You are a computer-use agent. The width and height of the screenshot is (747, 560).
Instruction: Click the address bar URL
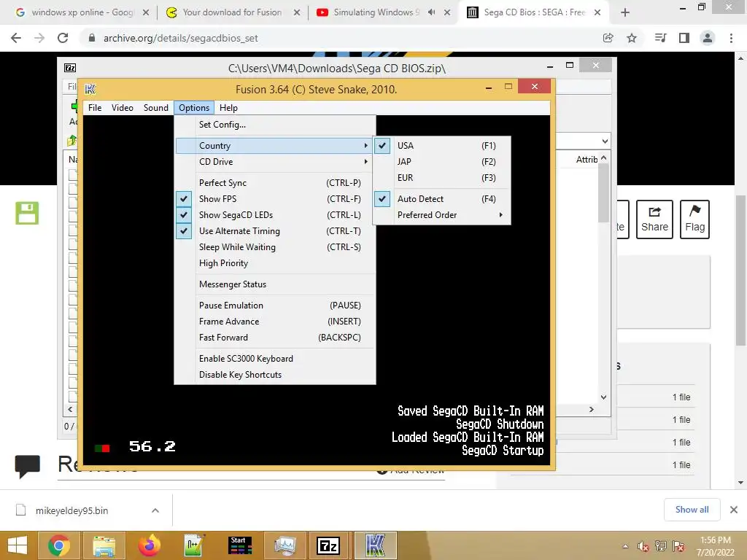click(181, 38)
